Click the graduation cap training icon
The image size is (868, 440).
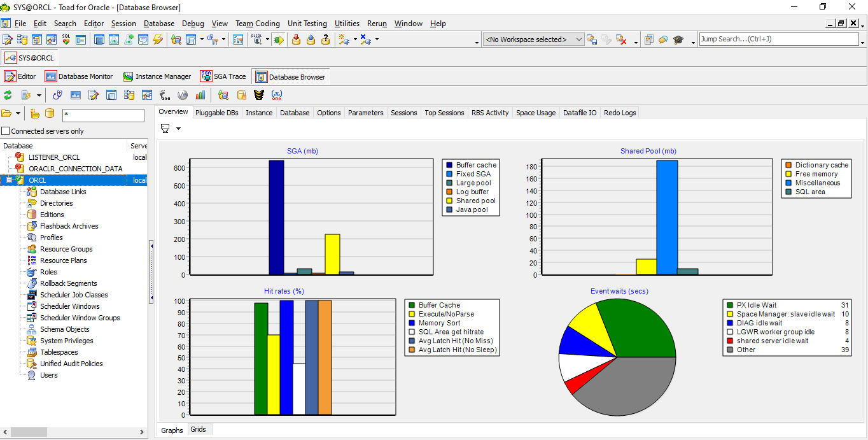point(678,39)
